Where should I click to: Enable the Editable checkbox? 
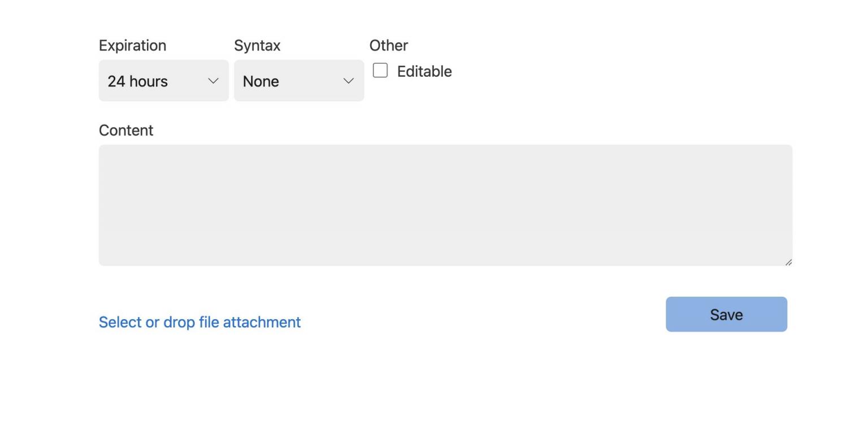380,71
